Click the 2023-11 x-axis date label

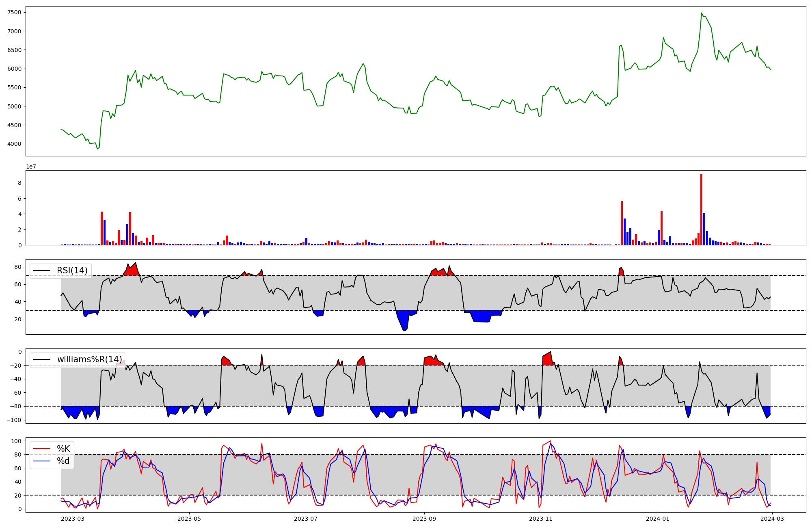(x=541, y=518)
